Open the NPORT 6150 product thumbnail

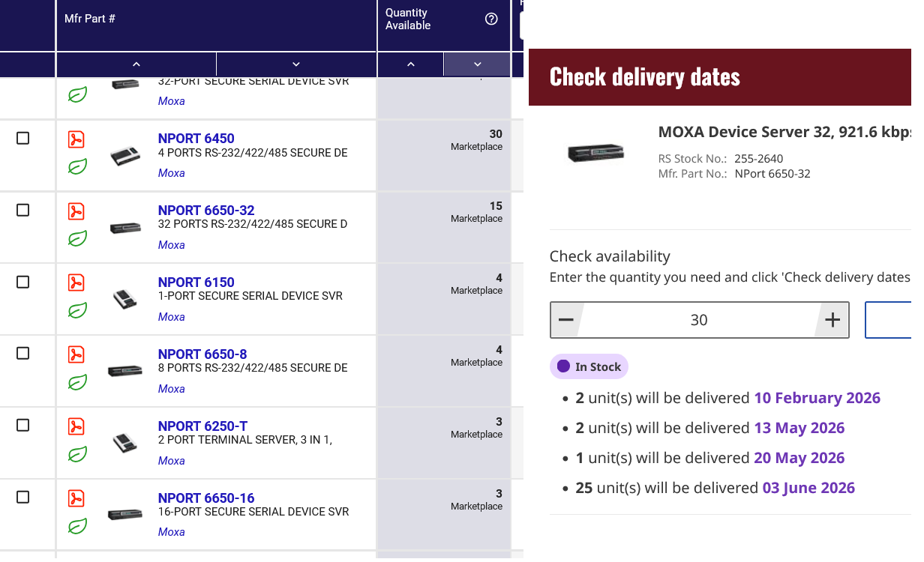pos(125,300)
